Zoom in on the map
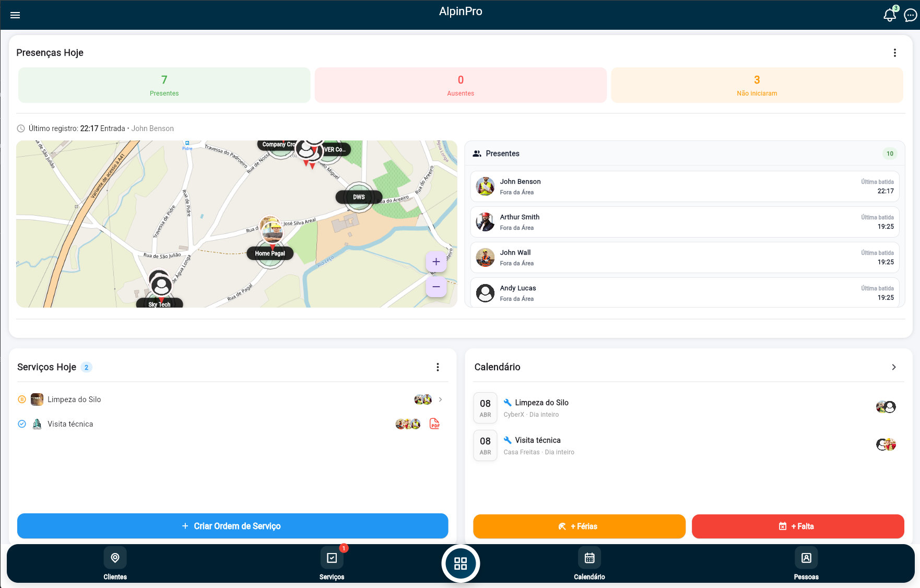Viewport: 920px width, 588px height. (436, 262)
